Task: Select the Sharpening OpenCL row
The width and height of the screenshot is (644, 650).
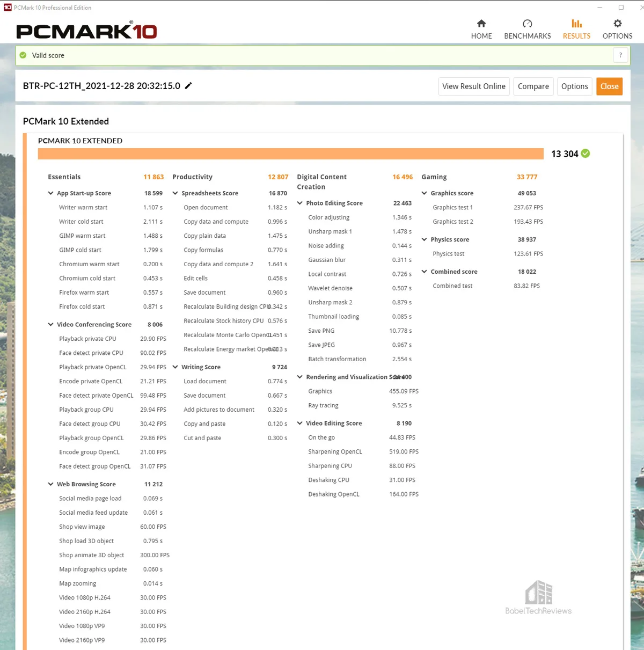Action: click(363, 452)
